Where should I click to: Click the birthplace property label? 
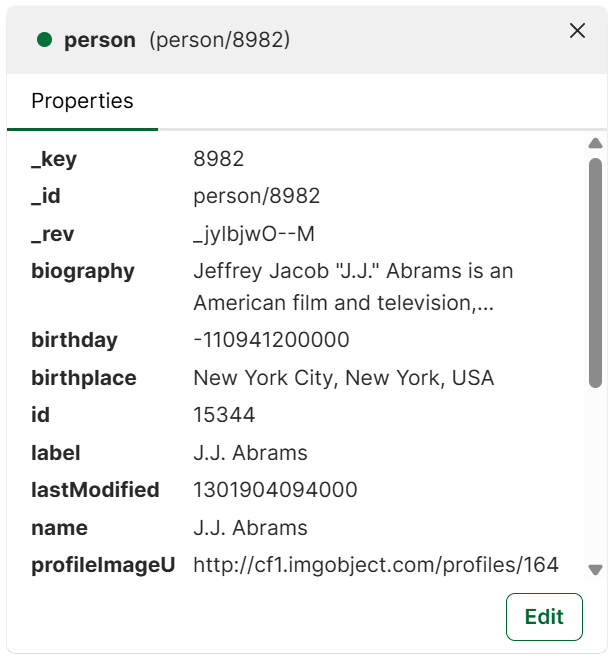84,379
